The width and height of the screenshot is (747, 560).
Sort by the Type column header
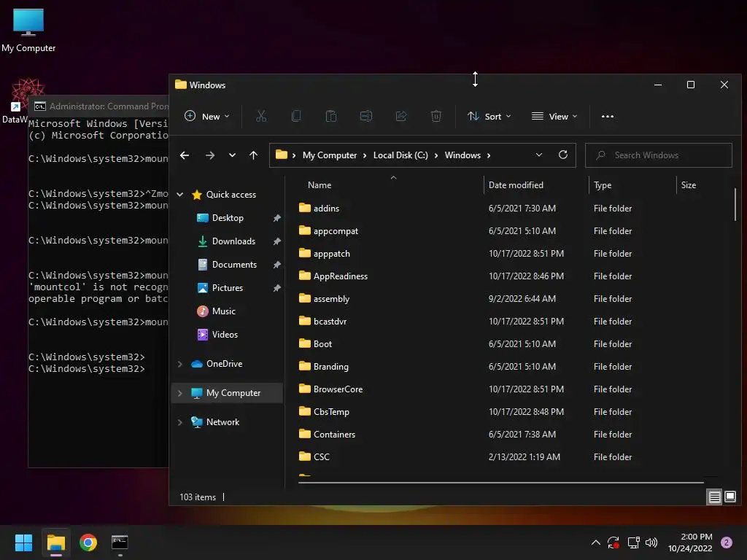(632, 184)
